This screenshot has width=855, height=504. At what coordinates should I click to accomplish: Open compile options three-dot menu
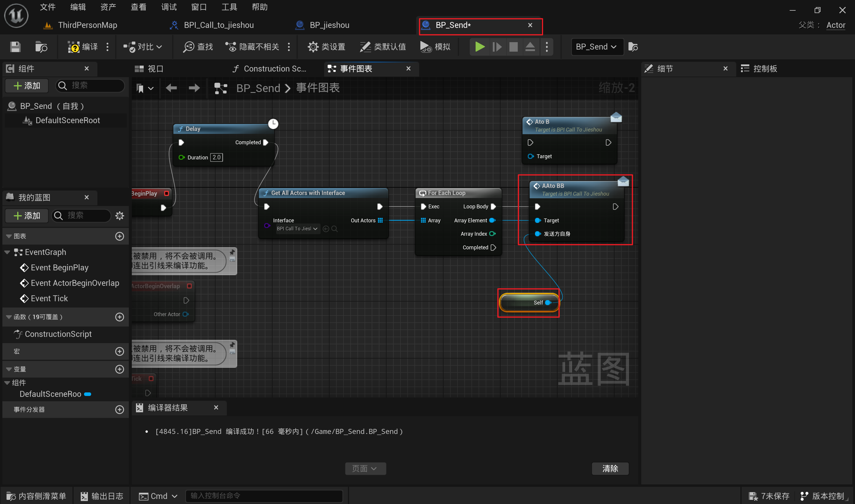(107, 47)
